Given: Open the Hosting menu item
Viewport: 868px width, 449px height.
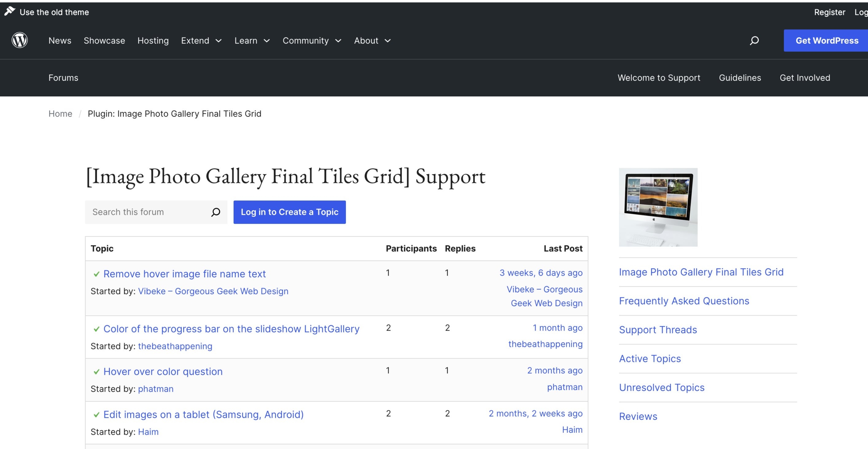Looking at the screenshot, I should tap(153, 41).
